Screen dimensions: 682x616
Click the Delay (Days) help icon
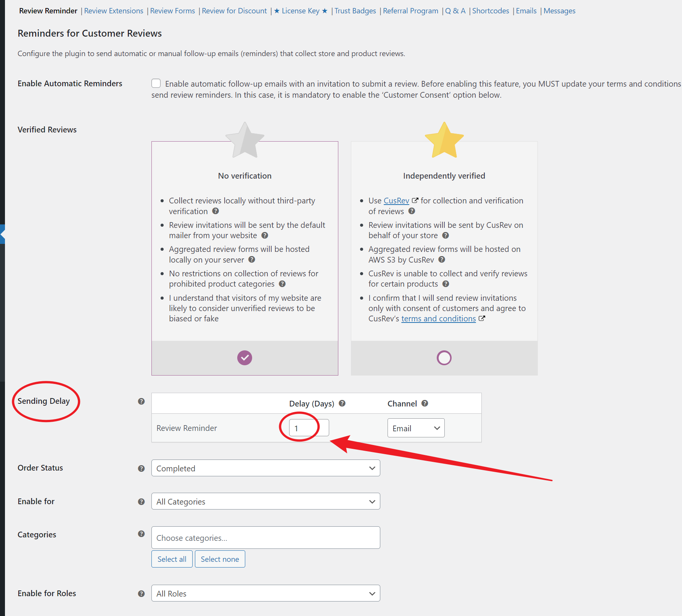(x=342, y=403)
